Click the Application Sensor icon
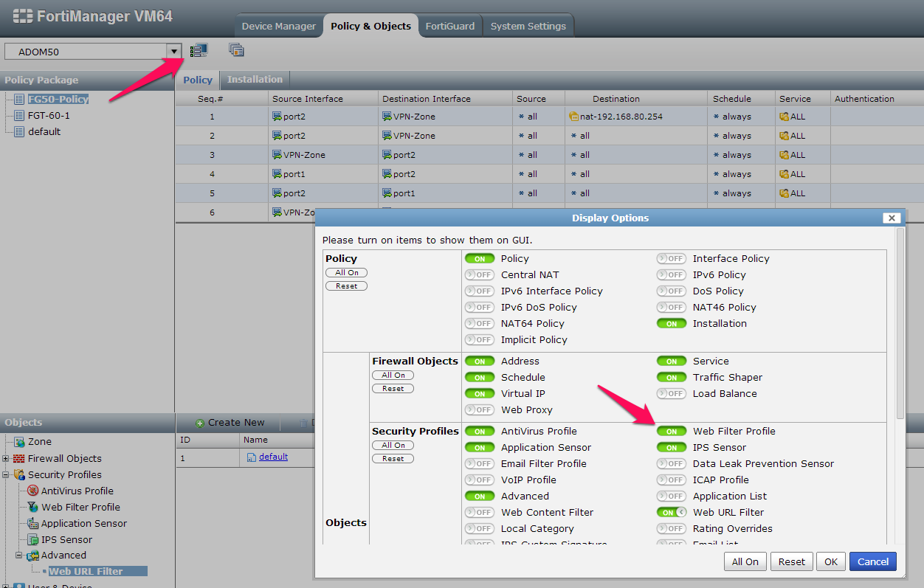924x588 pixels. click(x=32, y=523)
